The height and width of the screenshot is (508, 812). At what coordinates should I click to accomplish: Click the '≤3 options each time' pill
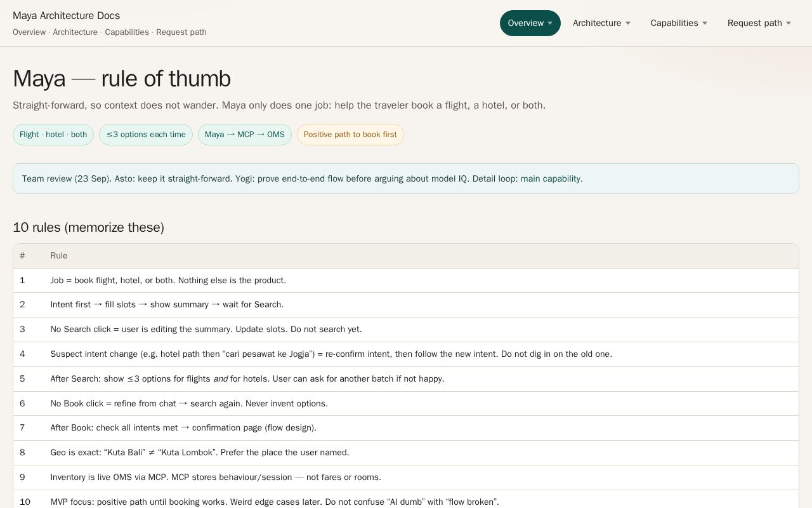click(x=146, y=135)
